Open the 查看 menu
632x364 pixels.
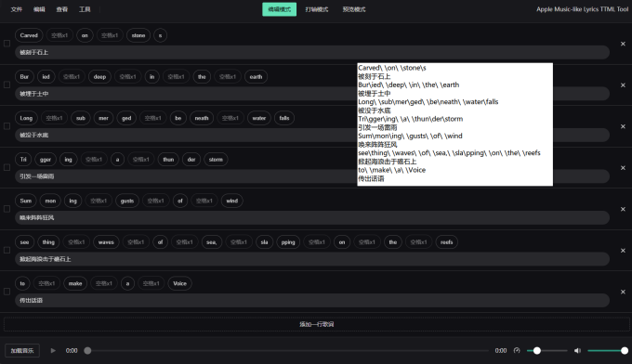click(x=61, y=9)
